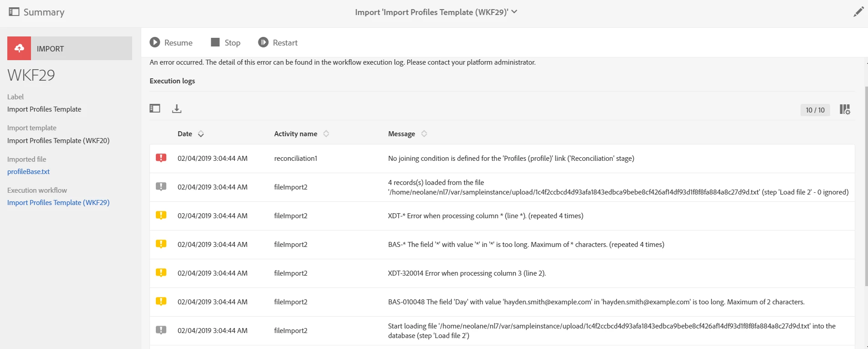Click the Restart workflow icon

tap(263, 42)
